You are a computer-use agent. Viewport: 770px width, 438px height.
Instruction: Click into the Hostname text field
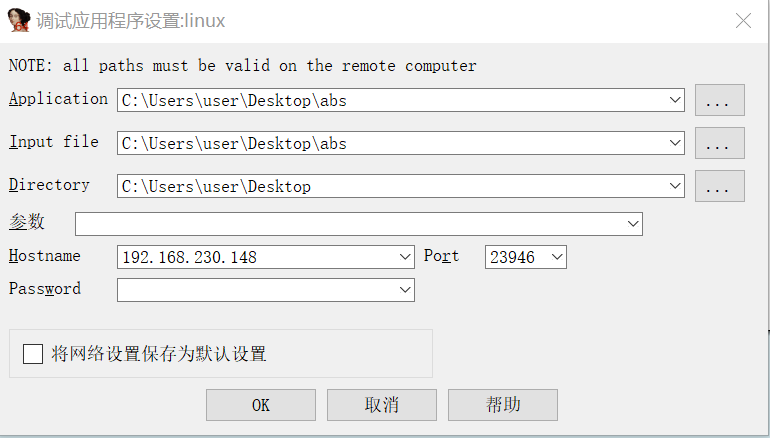pyautogui.click(x=256, y=257)
